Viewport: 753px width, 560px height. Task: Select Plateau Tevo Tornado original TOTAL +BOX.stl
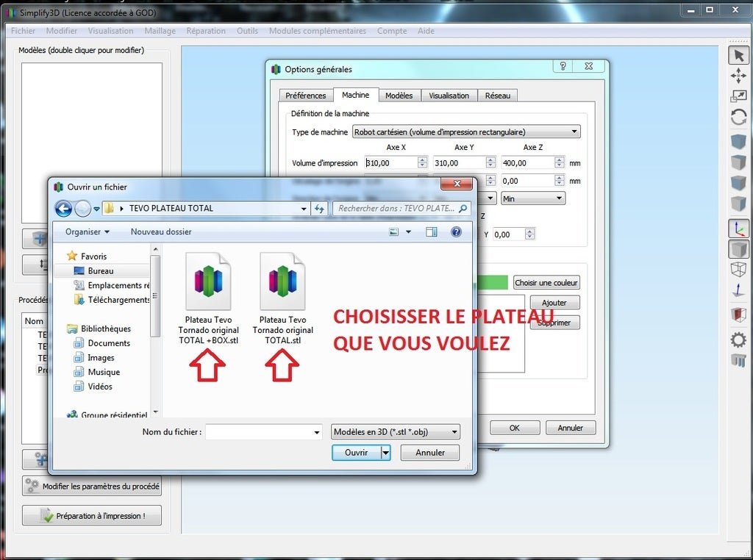(x=208, y=298)
